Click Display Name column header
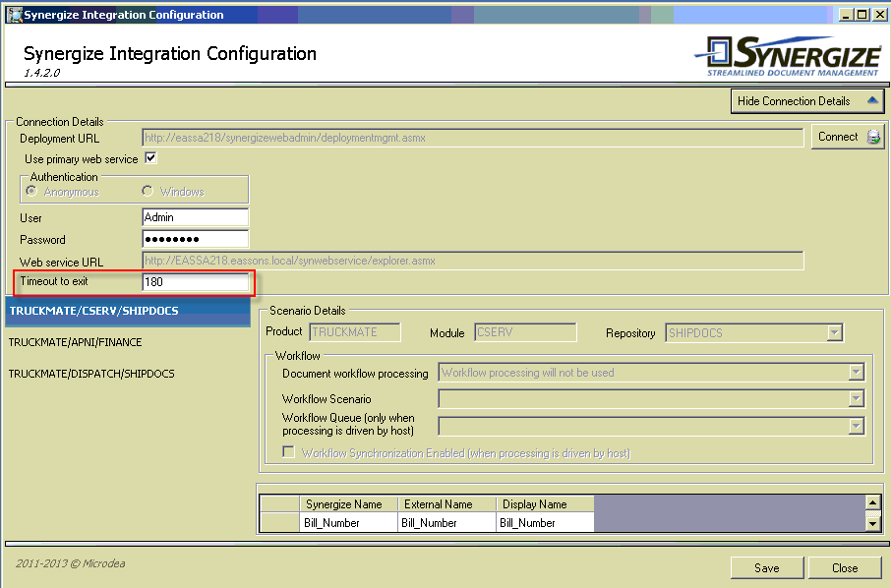The width and height of the screenshot is (891, 588). [545, 503]
